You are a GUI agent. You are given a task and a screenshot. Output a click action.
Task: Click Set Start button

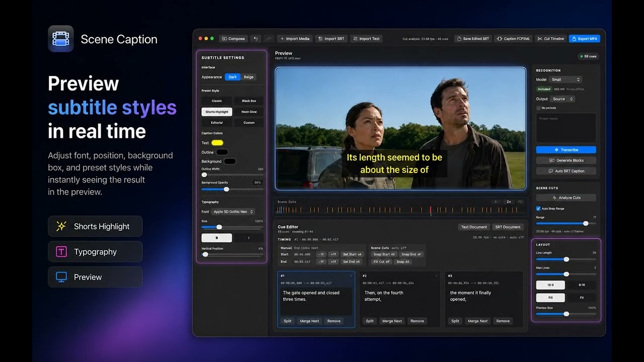(x=352, y=254)
